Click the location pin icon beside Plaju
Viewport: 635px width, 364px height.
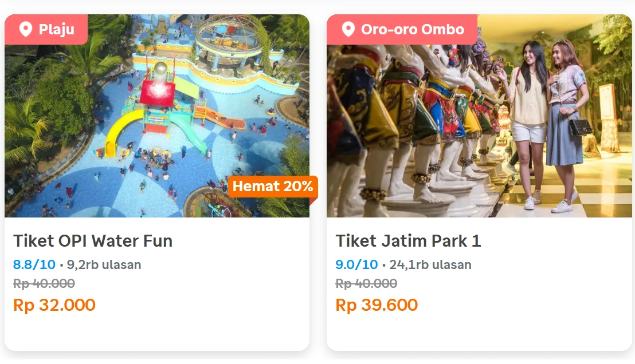(x=25, y=29)
